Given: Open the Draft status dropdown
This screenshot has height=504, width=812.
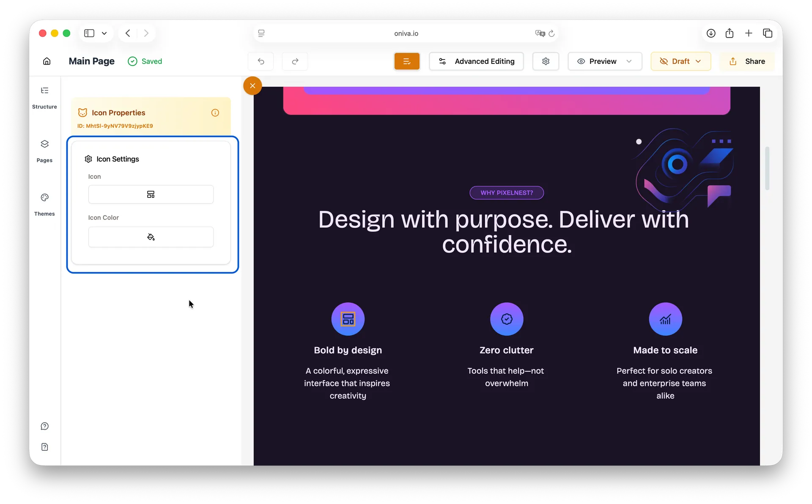Looking at the screenshot, I should pos(680,61).
